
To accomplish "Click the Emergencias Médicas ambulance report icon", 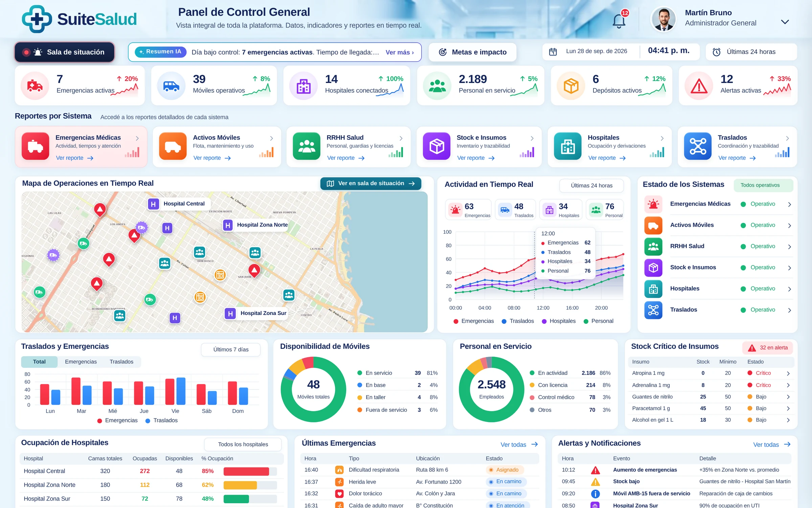I will click(x=36, y=146).
